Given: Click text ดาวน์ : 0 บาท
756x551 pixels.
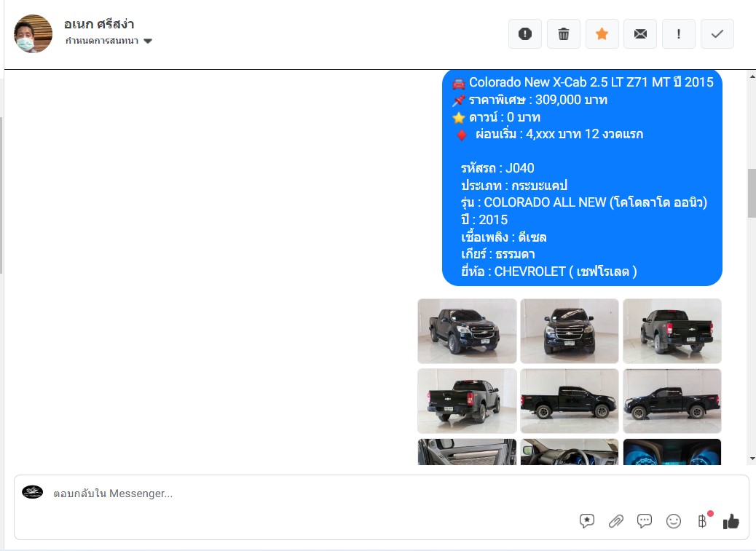Looking at the screenshot, I should tap(505, 117).
